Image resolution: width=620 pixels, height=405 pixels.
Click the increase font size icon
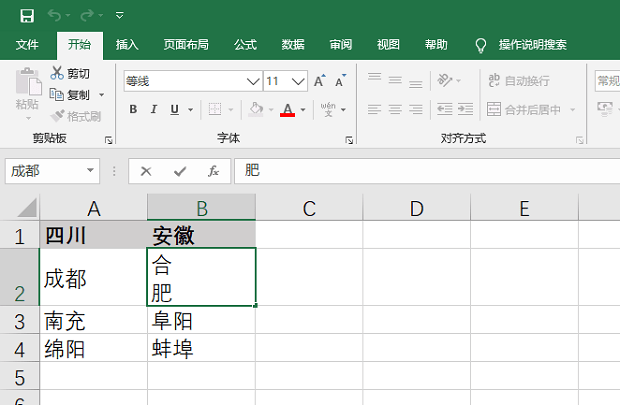(319, 81)
